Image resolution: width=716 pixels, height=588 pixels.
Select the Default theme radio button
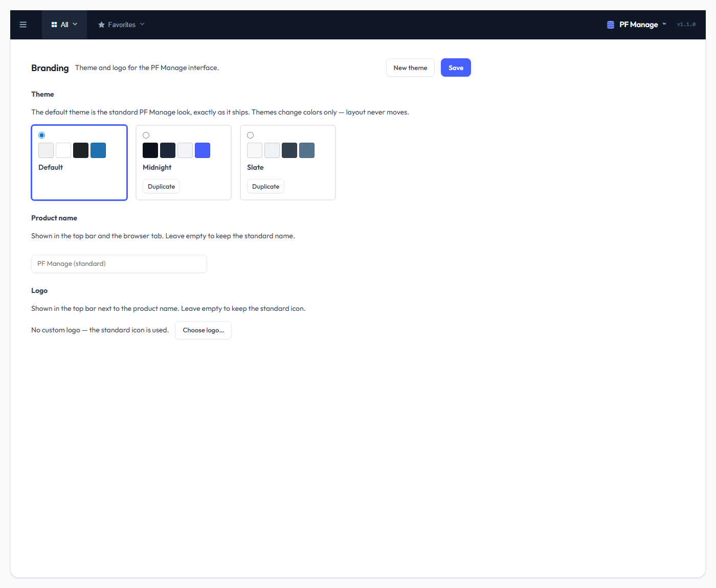[x=42, y=135]
